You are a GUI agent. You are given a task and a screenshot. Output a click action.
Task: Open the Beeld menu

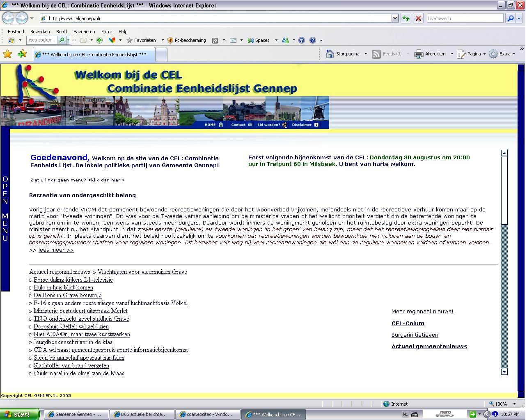pos(62,32)
